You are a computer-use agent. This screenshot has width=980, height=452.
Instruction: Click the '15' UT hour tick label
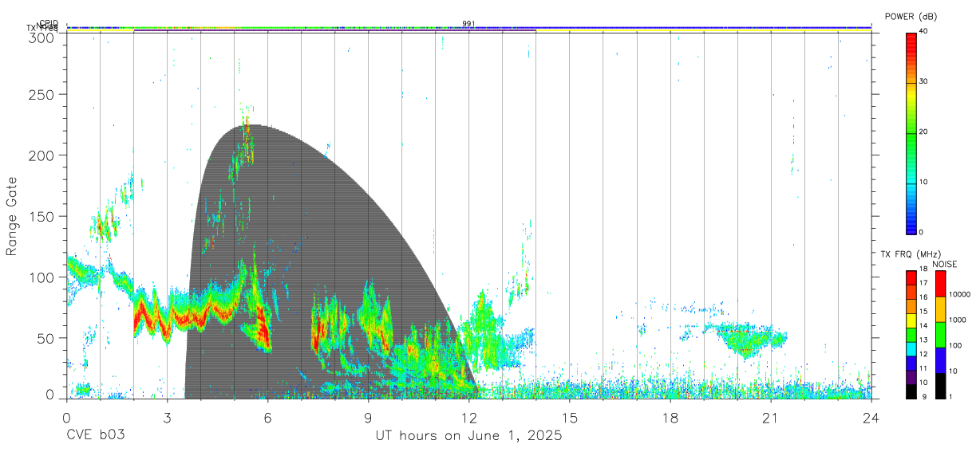(570, 417)
